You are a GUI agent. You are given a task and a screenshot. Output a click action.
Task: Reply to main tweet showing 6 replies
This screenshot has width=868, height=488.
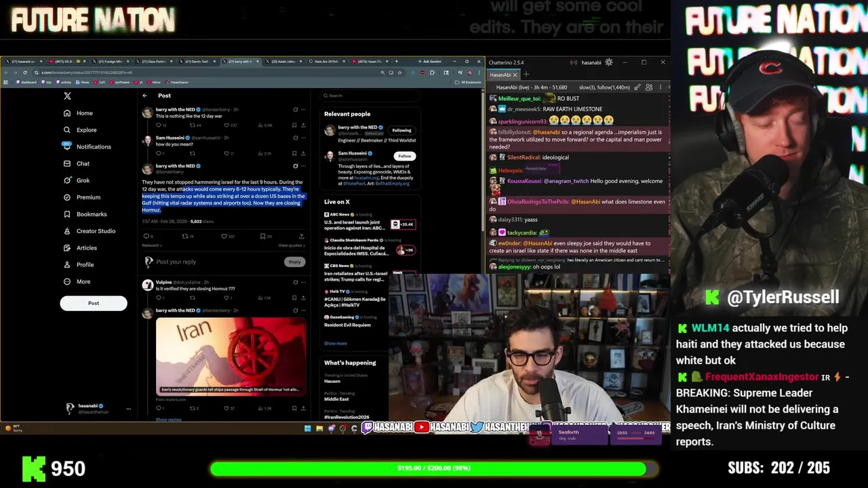[x=147, y=236]
